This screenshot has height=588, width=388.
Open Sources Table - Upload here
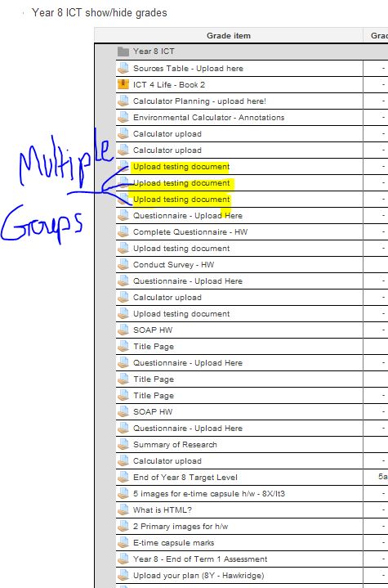point(188,68)
